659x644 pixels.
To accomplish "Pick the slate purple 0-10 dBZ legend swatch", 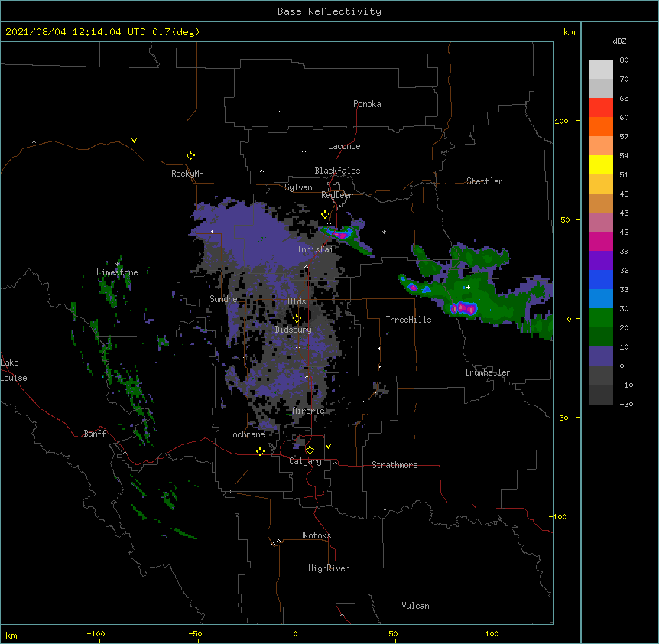I will [601, 356].
